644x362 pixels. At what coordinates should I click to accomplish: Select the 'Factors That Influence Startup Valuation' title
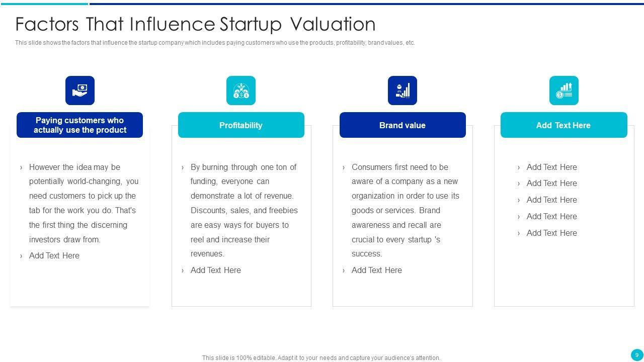tap(195, 24)
